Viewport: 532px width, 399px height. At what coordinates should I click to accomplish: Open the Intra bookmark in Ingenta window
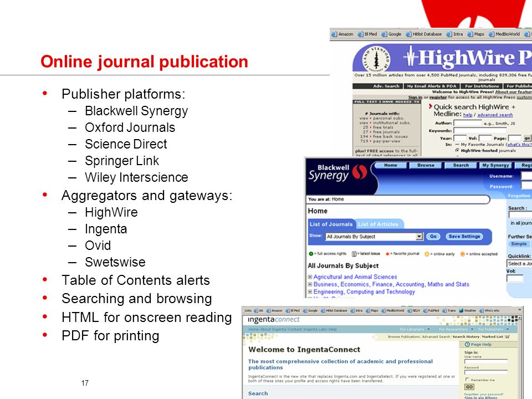356,310
